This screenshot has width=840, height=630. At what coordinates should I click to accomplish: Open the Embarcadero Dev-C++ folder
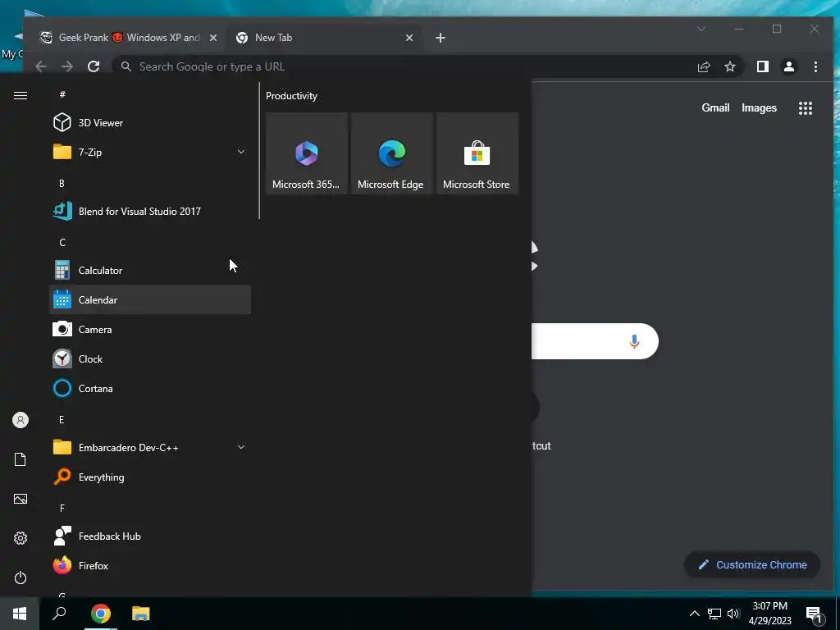pos(150,447)
